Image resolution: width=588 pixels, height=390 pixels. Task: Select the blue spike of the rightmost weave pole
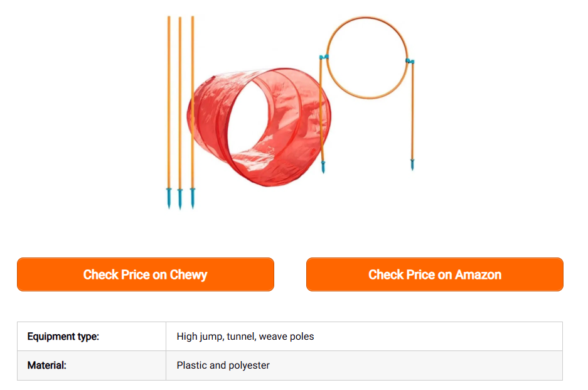(193, 197)
